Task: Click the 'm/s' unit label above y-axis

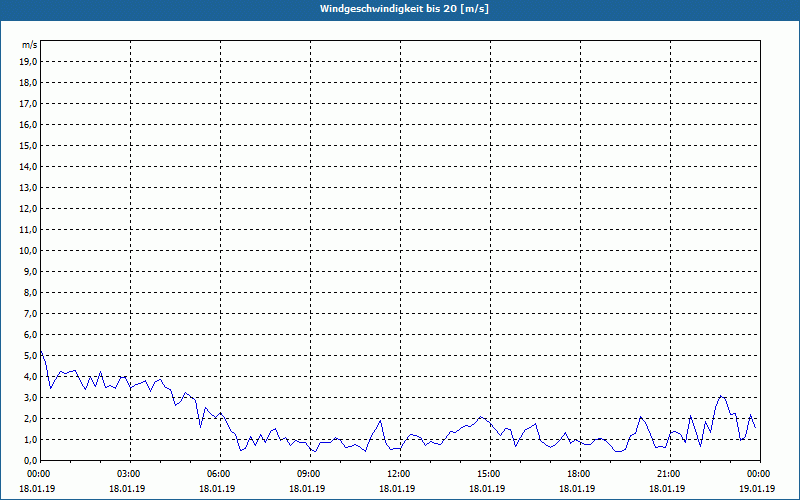Action: (x=29, y=45)
